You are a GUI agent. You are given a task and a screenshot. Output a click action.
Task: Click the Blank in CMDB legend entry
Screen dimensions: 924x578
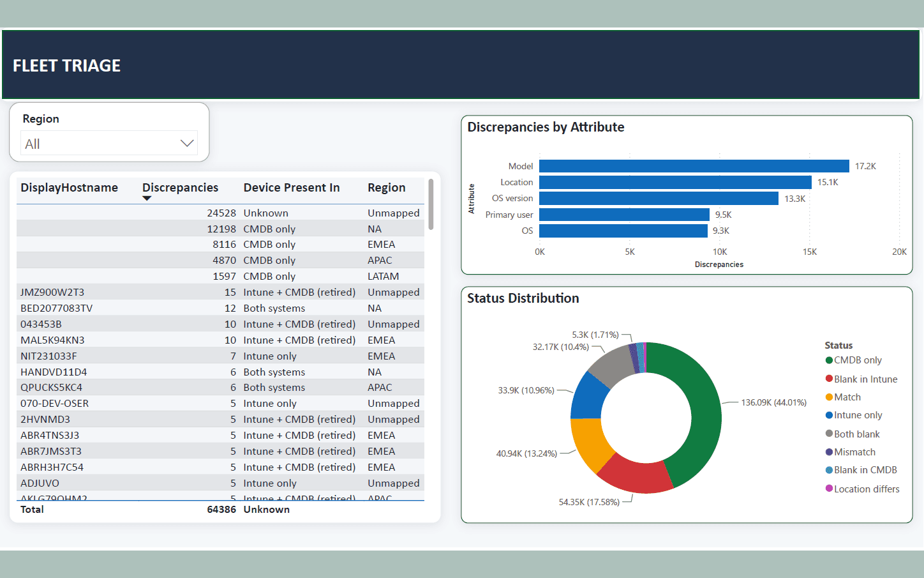click(861, 470)
